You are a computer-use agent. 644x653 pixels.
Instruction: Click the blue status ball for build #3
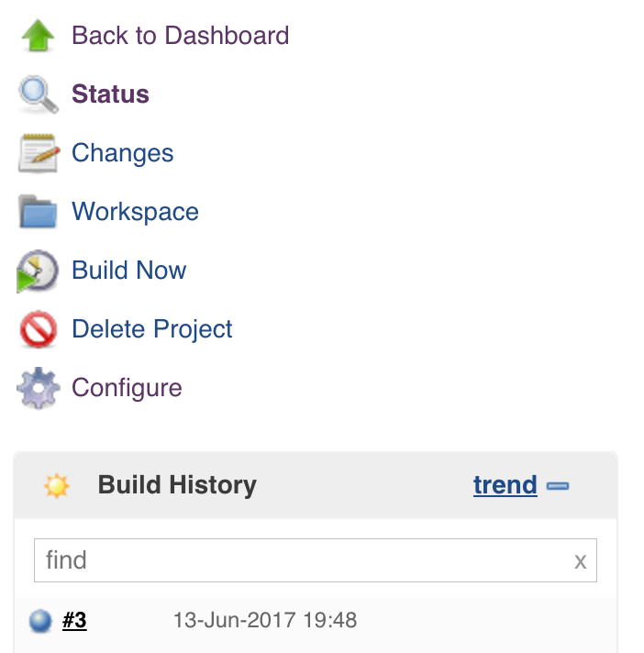pos(40,621)
